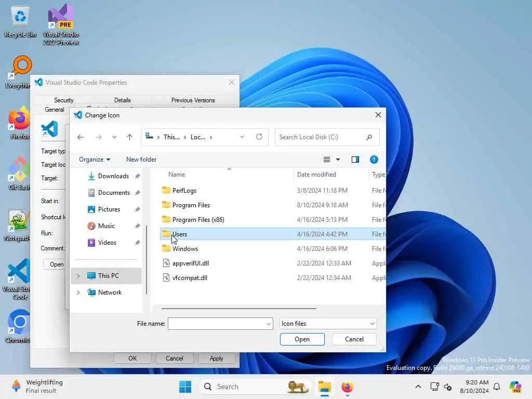Expand the Network tree node
532x399 pixels.
point(78,292)
